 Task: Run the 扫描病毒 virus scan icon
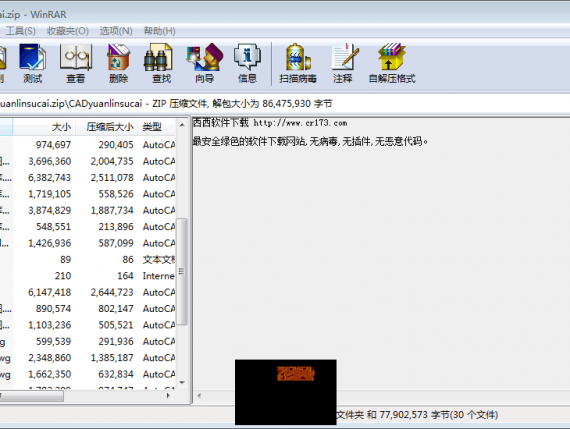(x=298, y=63)
